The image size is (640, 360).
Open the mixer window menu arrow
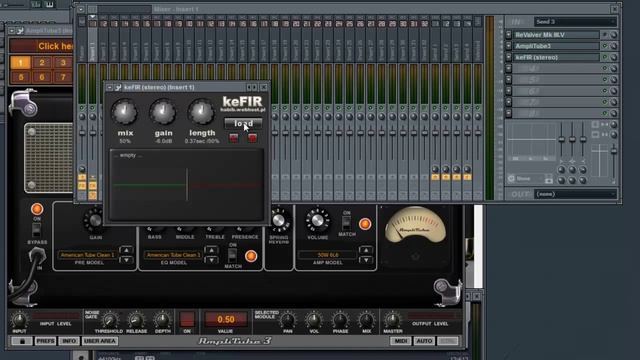(x=81, y=9)
